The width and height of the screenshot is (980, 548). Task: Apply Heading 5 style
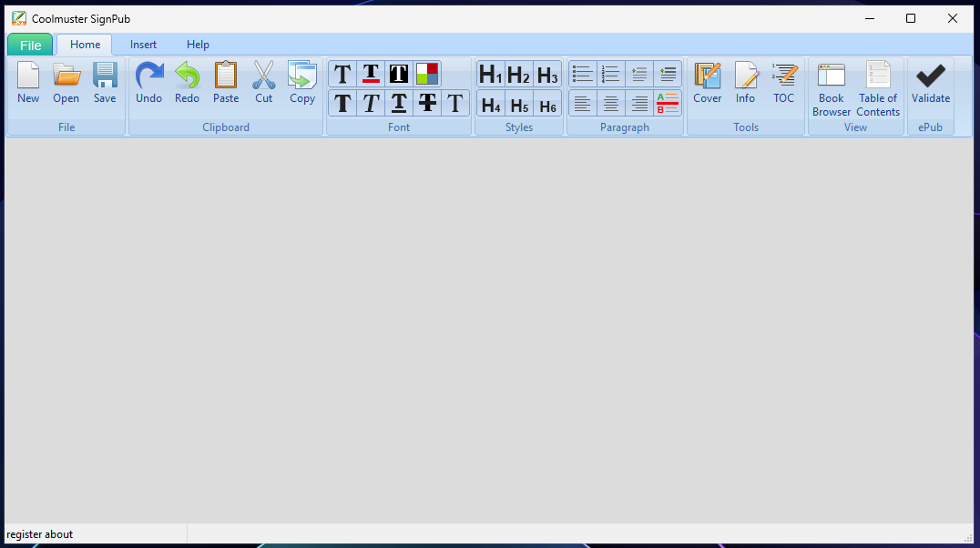(519, 105)
